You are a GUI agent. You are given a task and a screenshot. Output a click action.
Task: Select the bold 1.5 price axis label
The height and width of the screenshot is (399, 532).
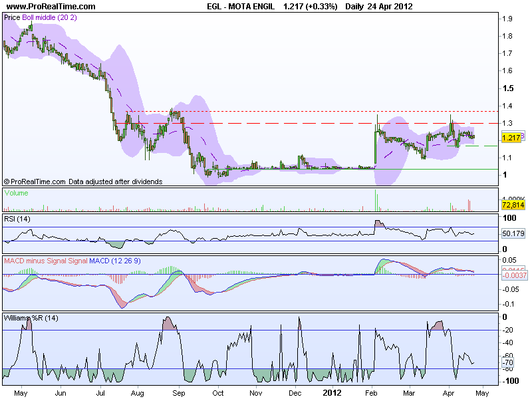(x=508, y=88)
